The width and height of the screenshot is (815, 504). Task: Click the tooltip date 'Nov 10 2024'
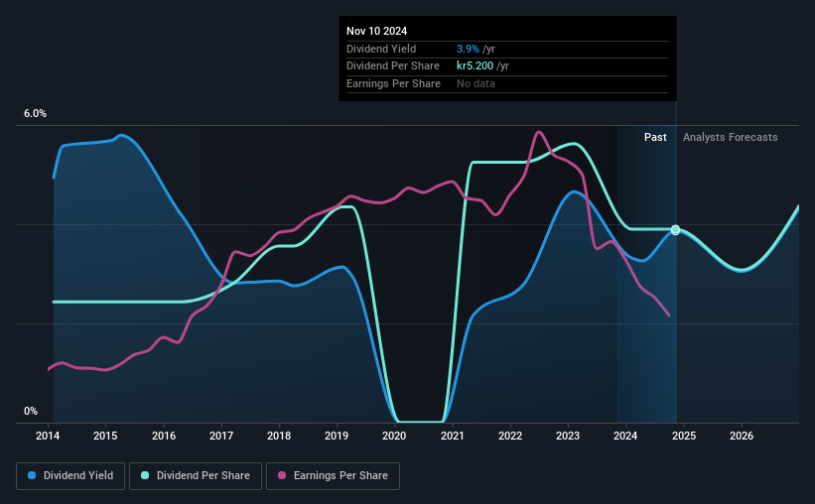(377, 31)
